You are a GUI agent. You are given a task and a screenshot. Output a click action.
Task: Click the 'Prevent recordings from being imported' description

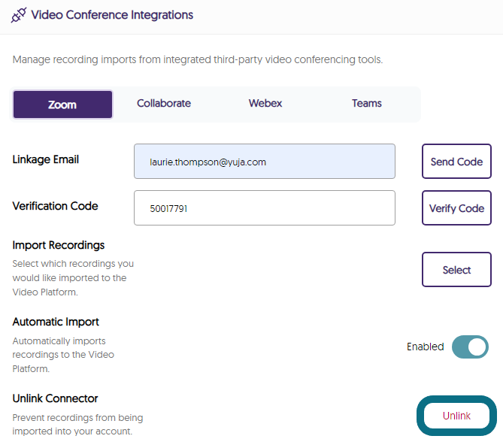77,424
